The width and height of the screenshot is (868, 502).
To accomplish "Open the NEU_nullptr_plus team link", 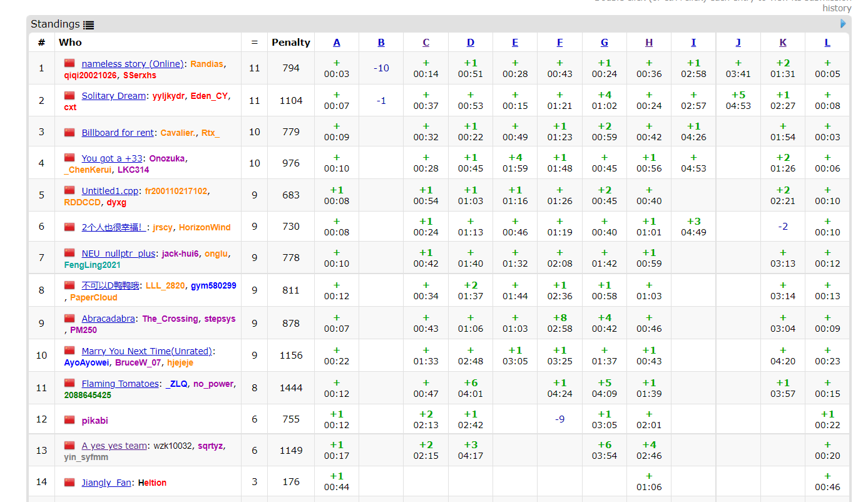I will point(118,254).
